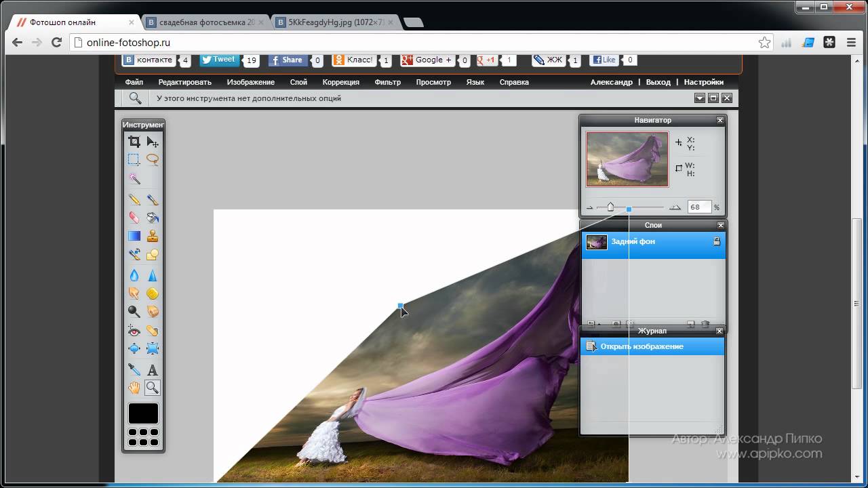Click the bookmark star in address bar
Screen dimensions: 868x488
coord(764,43)
